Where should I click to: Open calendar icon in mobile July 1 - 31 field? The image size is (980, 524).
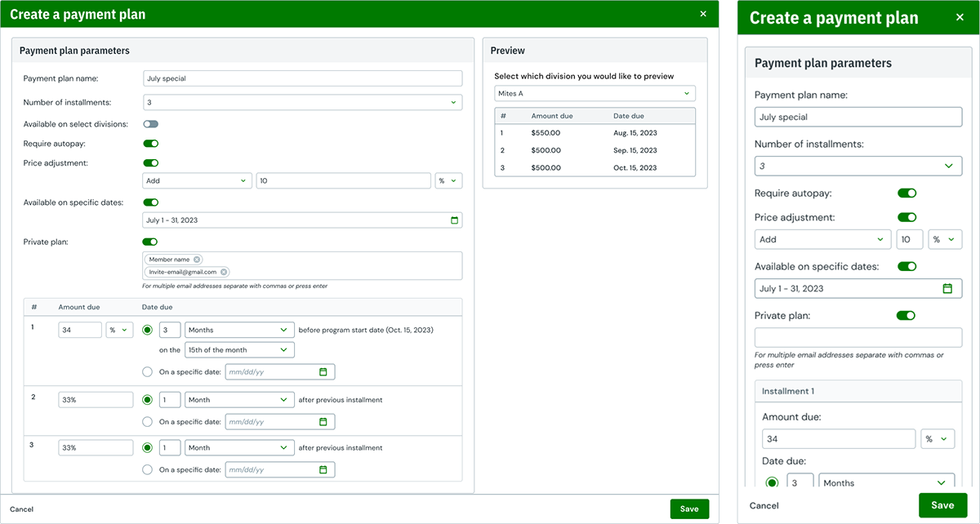coord(947,288)
